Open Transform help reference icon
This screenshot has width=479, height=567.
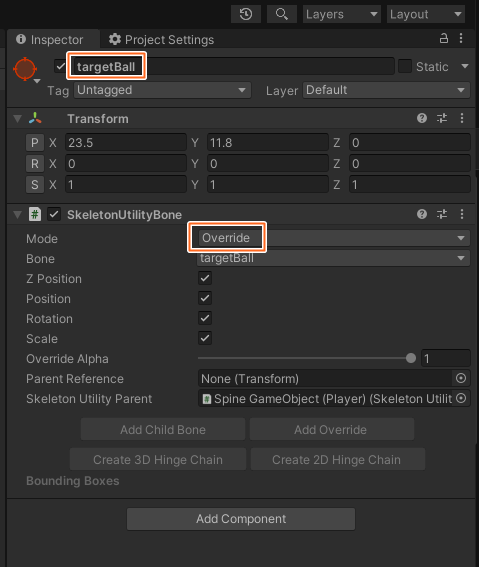click(422, 118)
